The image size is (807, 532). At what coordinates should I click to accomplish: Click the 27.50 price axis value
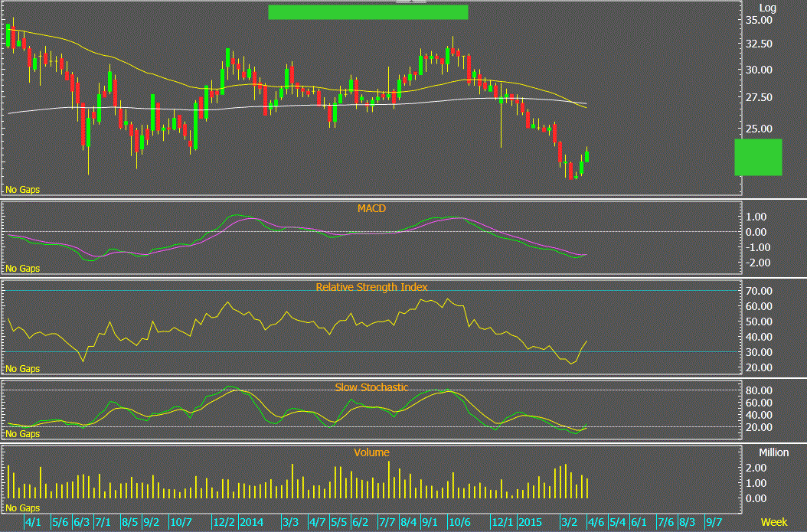(x=759, y=97)
